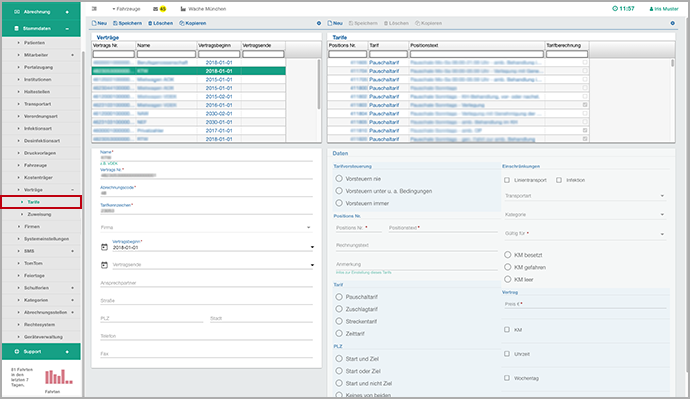Collapse the Stammdaten section

67,29
